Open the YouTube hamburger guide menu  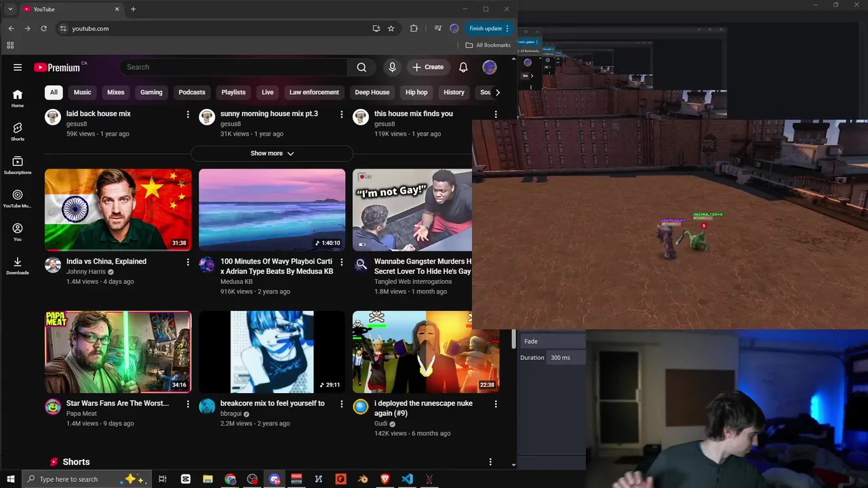[x=18, y=67]
